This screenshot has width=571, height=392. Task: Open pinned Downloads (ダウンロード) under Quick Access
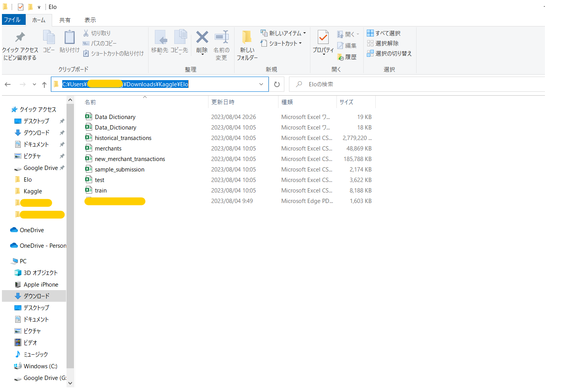pos(36,133)
